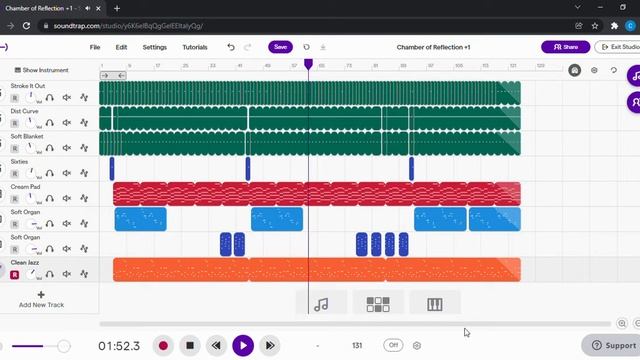The width and height of the screenshot is (640, 360).
Task: Arm recording on Clean Jazz track
Action: pyautogui.click(x=15, y=275)
